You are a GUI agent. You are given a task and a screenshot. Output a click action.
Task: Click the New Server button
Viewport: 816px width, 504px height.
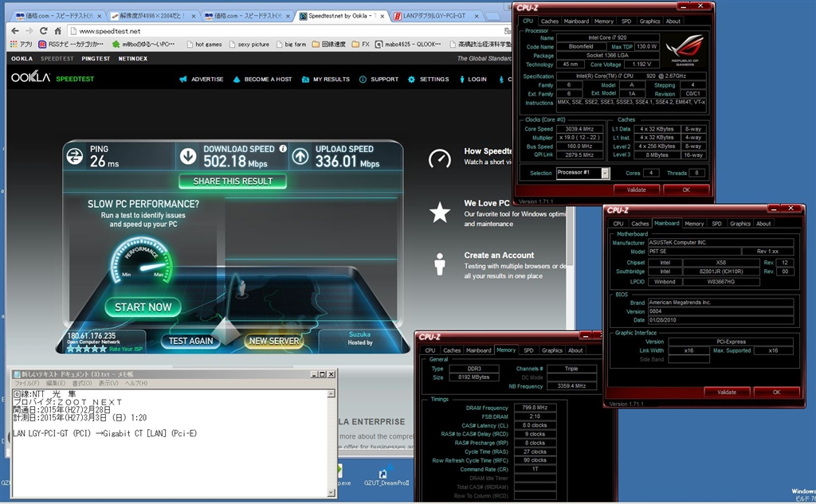click(x=274, y=341)
